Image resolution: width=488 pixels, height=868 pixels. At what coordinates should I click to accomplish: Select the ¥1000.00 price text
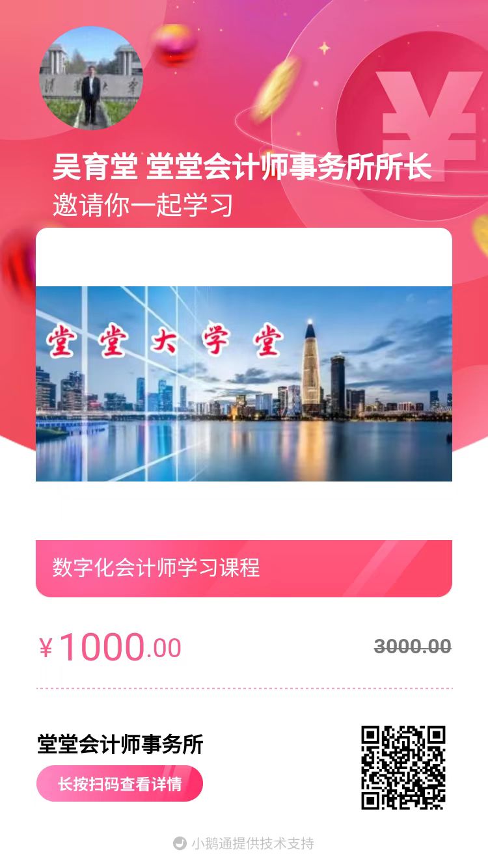pos(110,648)
